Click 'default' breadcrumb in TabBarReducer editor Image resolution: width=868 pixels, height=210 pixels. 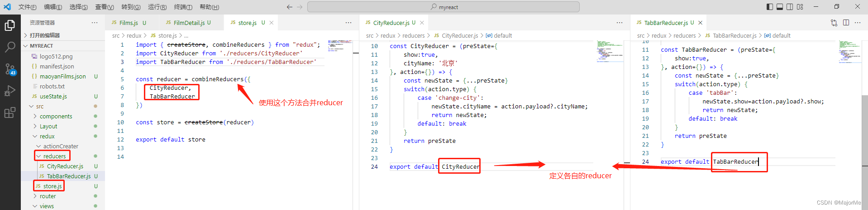point(781,35)
